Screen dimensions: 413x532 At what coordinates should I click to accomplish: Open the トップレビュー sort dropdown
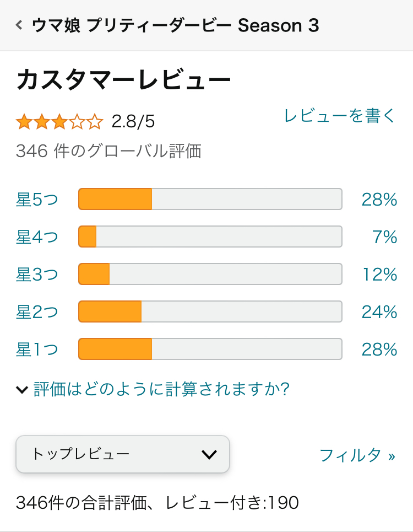click(123, 454)
